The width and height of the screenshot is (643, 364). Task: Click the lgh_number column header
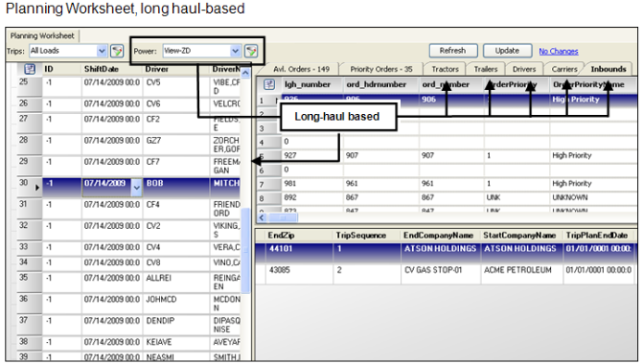[308, 84]
